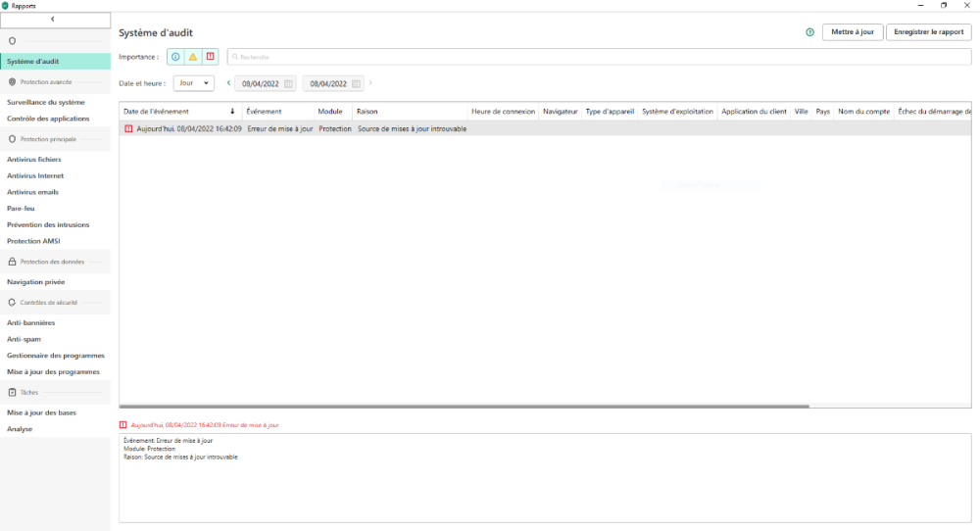
Task: Click the horizontal scrollbar of events table
Action: 465,406
